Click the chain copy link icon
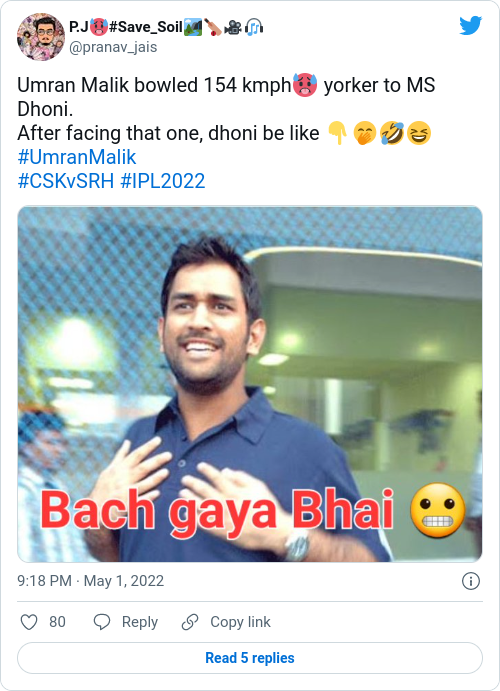500x691 pixels. pos(190,622)
